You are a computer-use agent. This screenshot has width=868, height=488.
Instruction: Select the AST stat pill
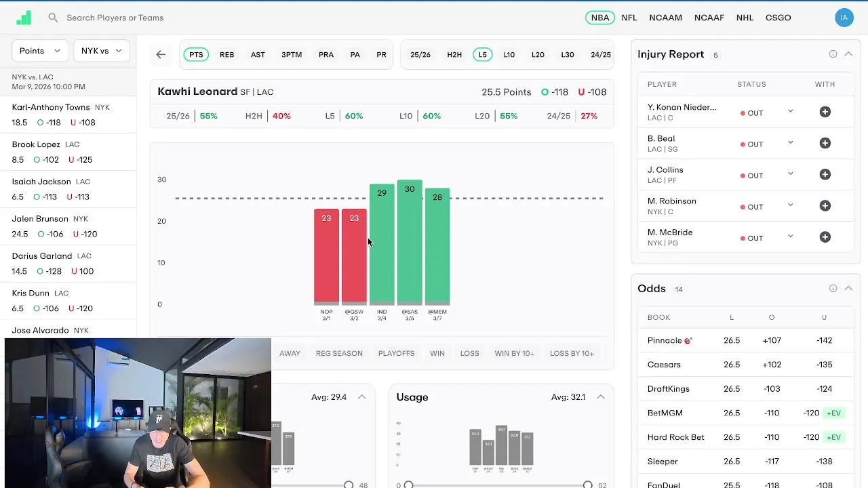(258, 55)
